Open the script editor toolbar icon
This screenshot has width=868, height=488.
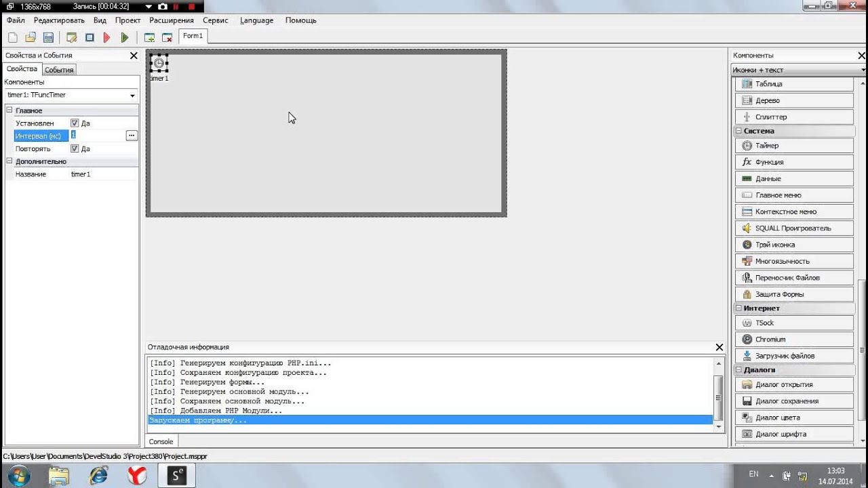coord(71,37)
